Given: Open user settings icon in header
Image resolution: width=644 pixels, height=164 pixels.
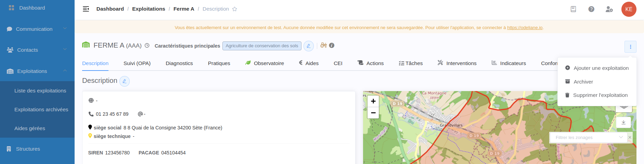Looking at the screenshot, I should point(609,9).
